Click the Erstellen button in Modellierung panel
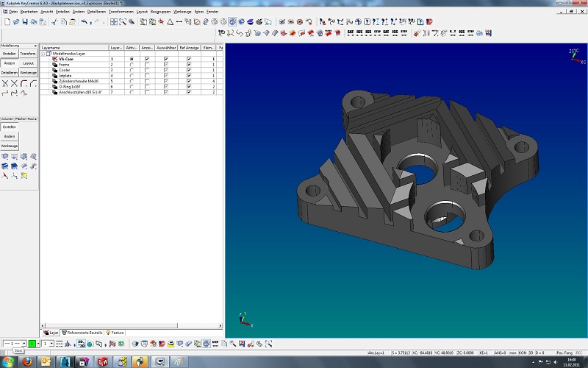Viewport: 588px width, 368px height. pos(10,54)
